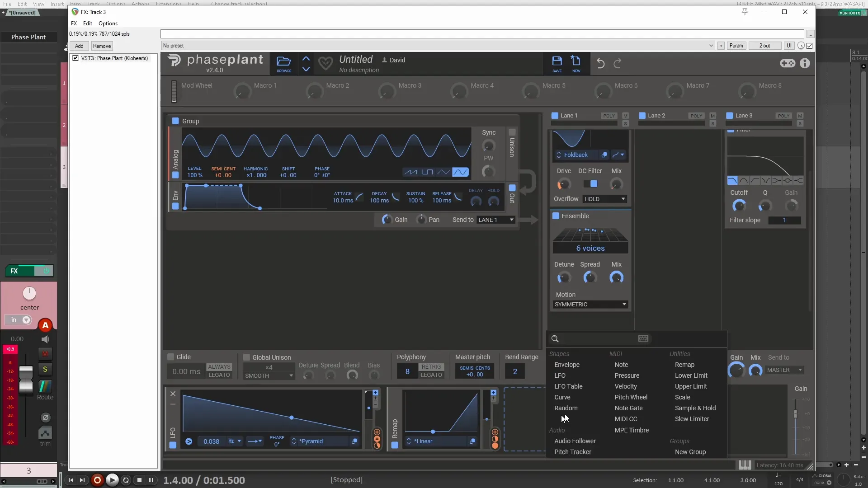This screenshot has width=868, height=488.
Task: Open the Options menu in FX window
Action: [108, 23]
